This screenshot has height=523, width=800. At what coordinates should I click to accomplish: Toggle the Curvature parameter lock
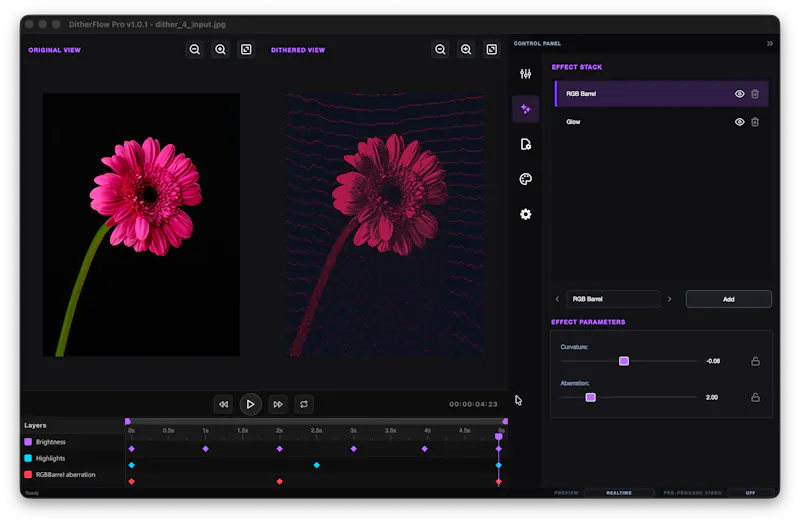pyautogui.click(x=756, y=361)
